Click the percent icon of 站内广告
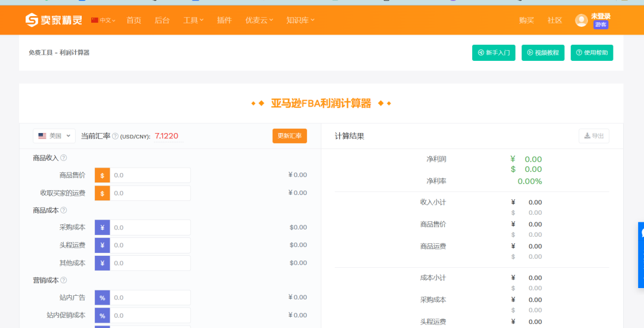 (x=103, y=298)
